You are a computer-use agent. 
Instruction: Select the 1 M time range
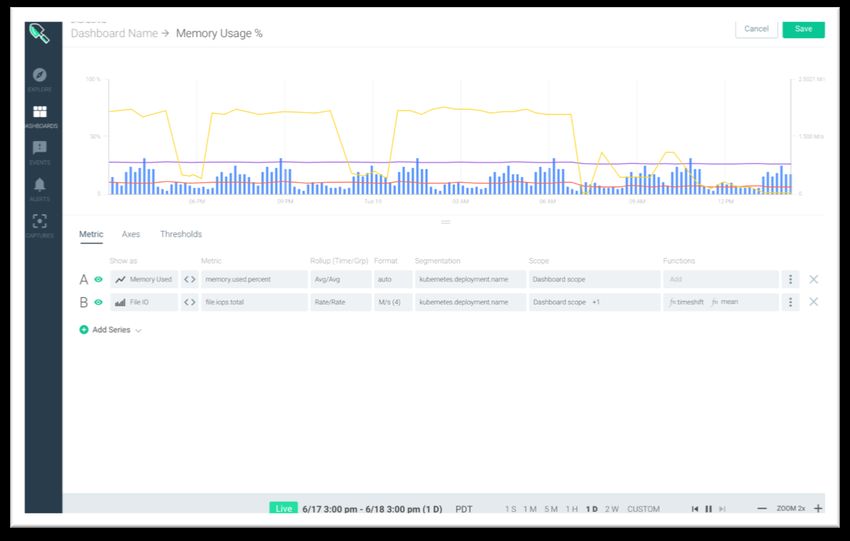tap(530, 509)
